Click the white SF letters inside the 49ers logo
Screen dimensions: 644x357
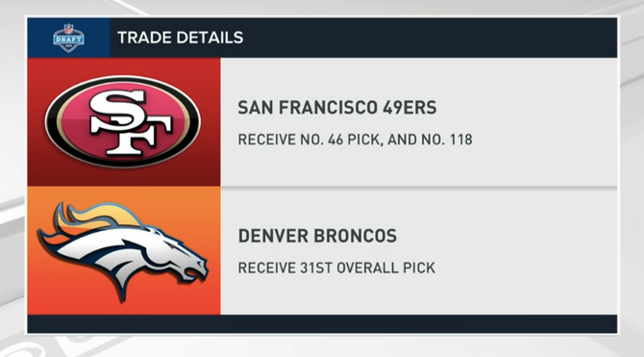point(130,122)
